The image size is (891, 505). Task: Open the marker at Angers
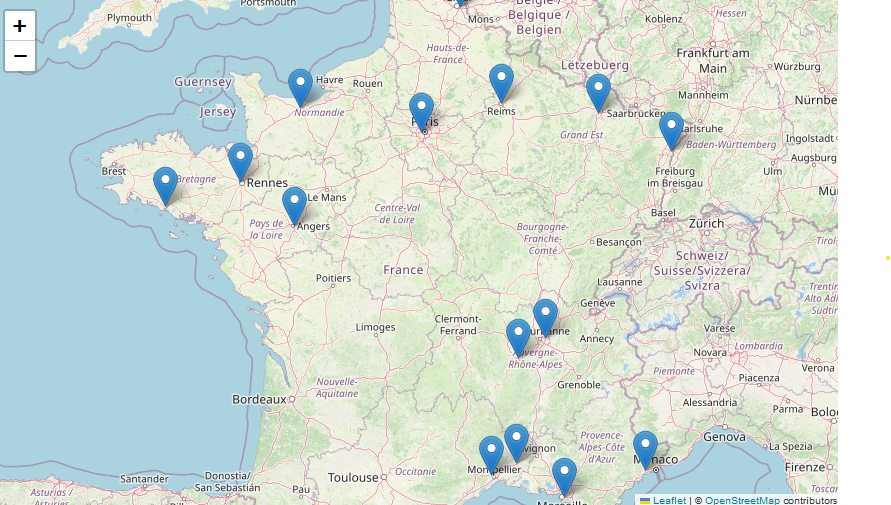(x=294, y=204)
